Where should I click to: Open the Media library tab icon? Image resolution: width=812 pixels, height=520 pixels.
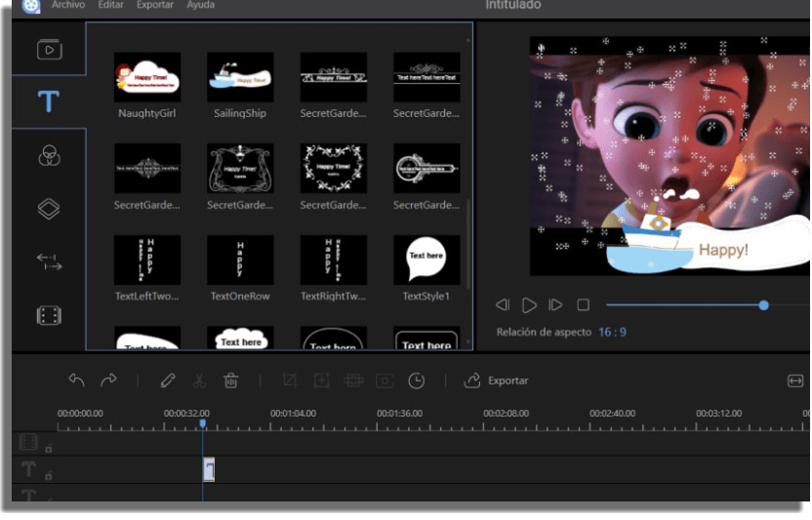point(49,50)
